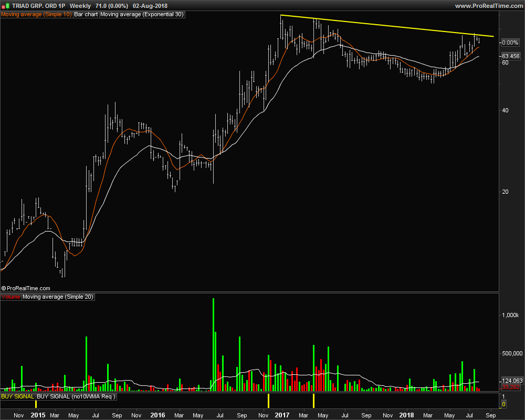Click the 2015 year label on time axis
This screenshot has width=525, height=420.
38,415
